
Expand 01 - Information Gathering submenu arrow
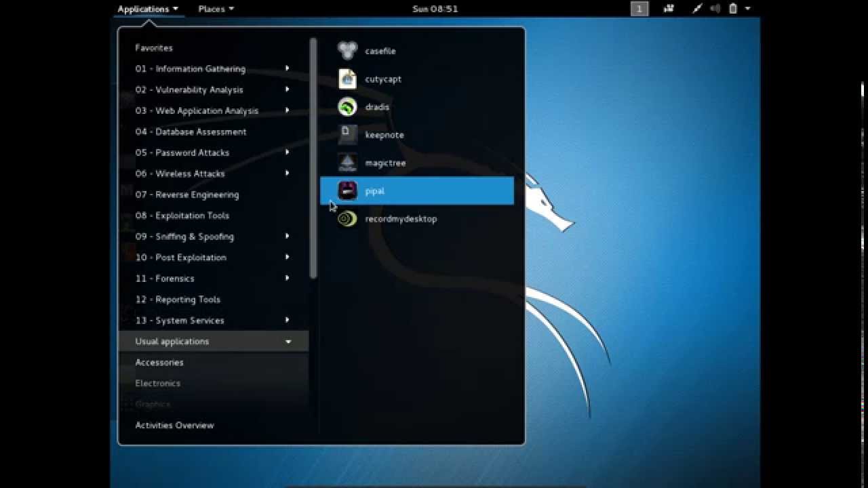click(288, 68)
